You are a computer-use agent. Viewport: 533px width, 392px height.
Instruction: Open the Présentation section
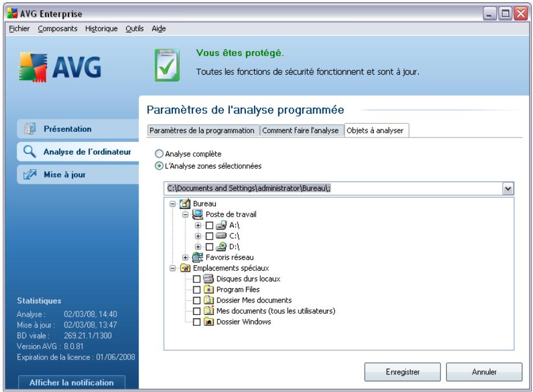pyautogui.click(x=78, y=129)
